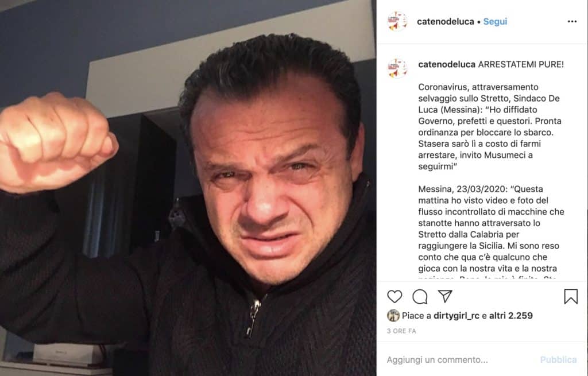This screenshot has width=588, height=376.
Task: Open the three-dot more options menu
Action: pyautogui.click(x=572, y=21)
